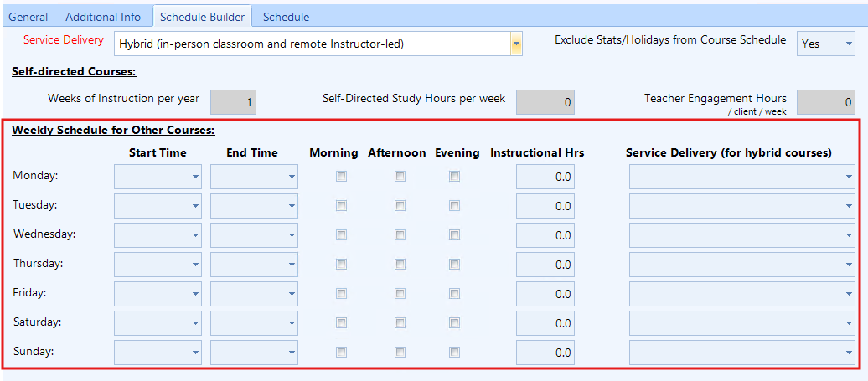Click Thursday Instructional Hrs field
The width and height of the screenshot is (868, 381).
coord(545,265)
